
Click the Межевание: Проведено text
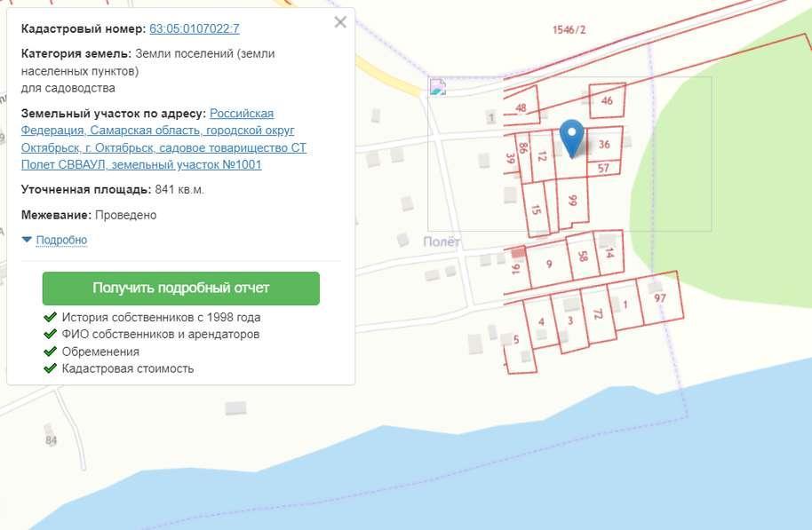click(89, 215)
